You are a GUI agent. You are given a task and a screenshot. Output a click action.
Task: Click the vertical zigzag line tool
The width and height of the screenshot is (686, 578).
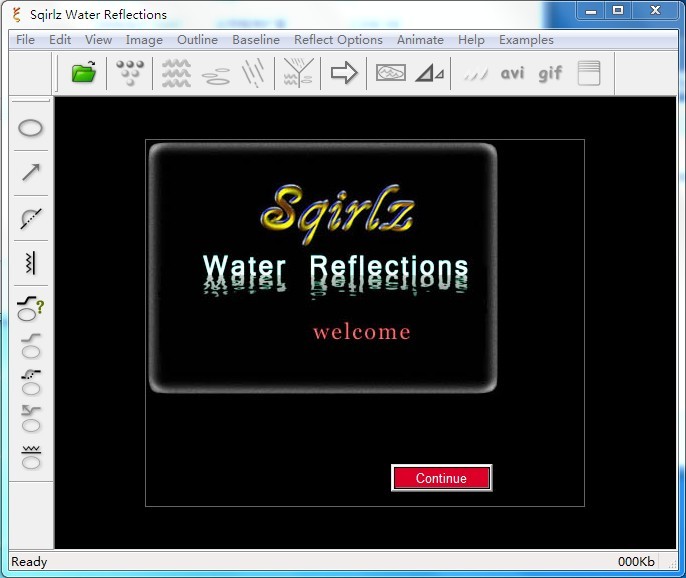pyautogui.click(x=32, y=263)
